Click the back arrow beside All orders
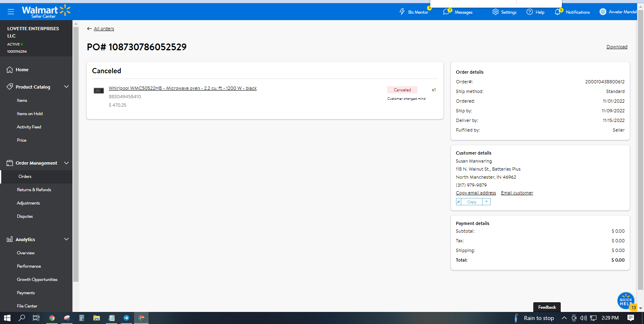 coord(89,29)
